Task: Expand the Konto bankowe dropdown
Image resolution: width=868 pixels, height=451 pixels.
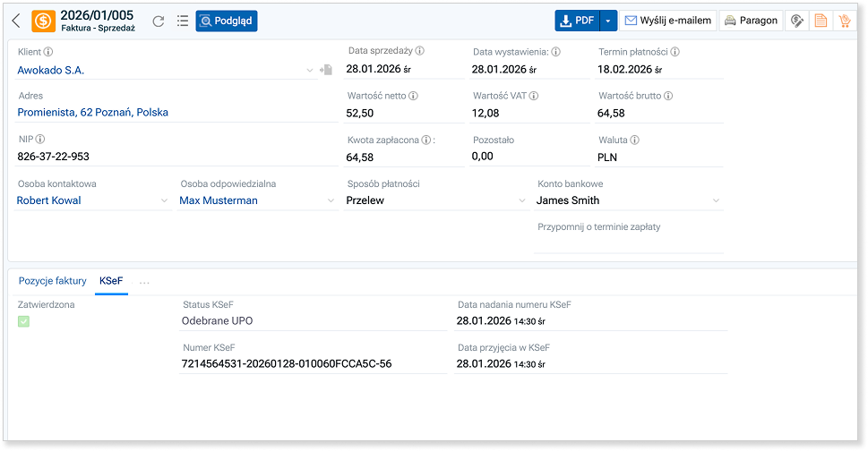Action: click(715, 201)
